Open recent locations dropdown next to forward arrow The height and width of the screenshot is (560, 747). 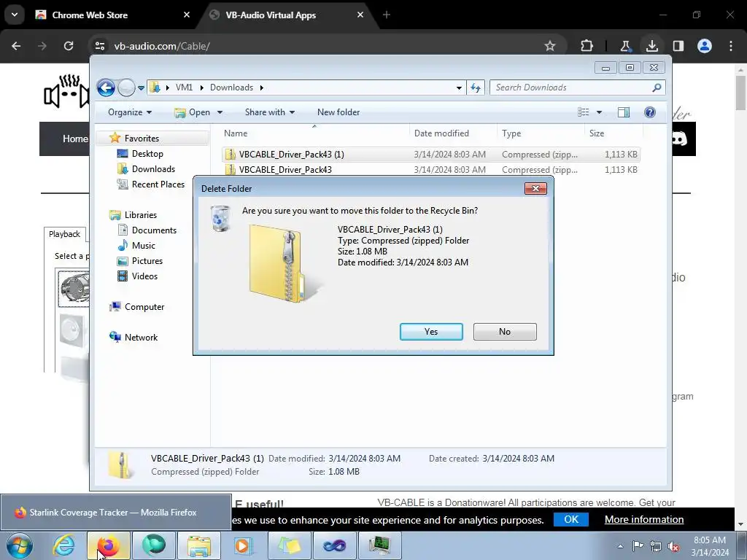[141, 88]
